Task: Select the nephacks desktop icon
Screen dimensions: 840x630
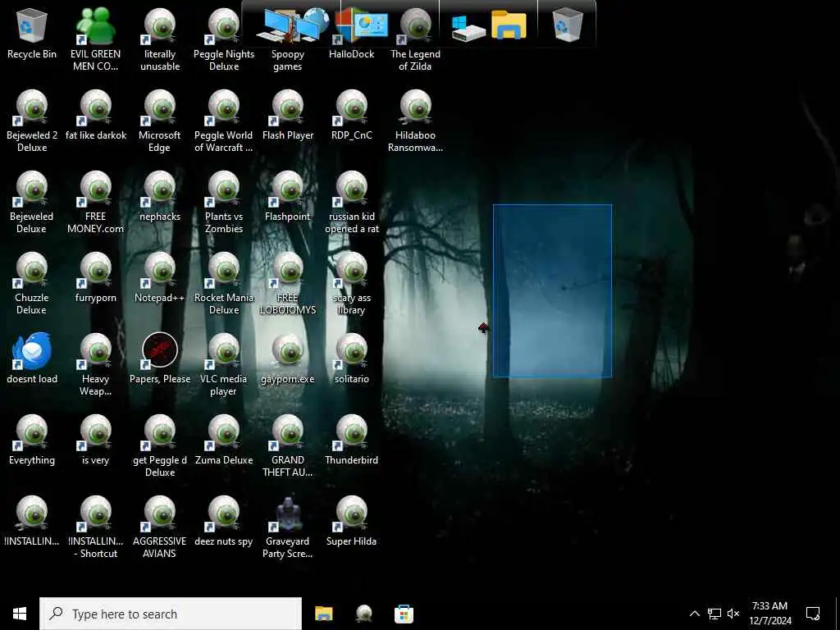Action: tap(160, 196)
